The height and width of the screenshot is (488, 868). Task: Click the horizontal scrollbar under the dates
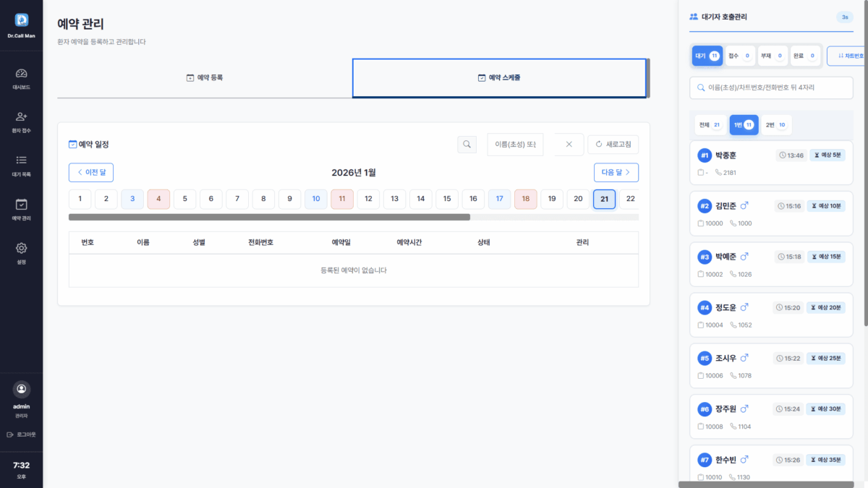point(269,217)
